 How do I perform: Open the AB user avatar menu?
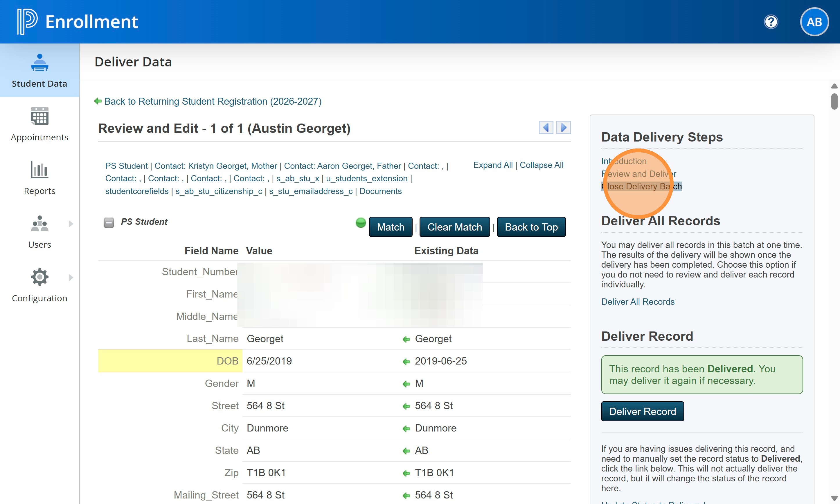(814, 22)
